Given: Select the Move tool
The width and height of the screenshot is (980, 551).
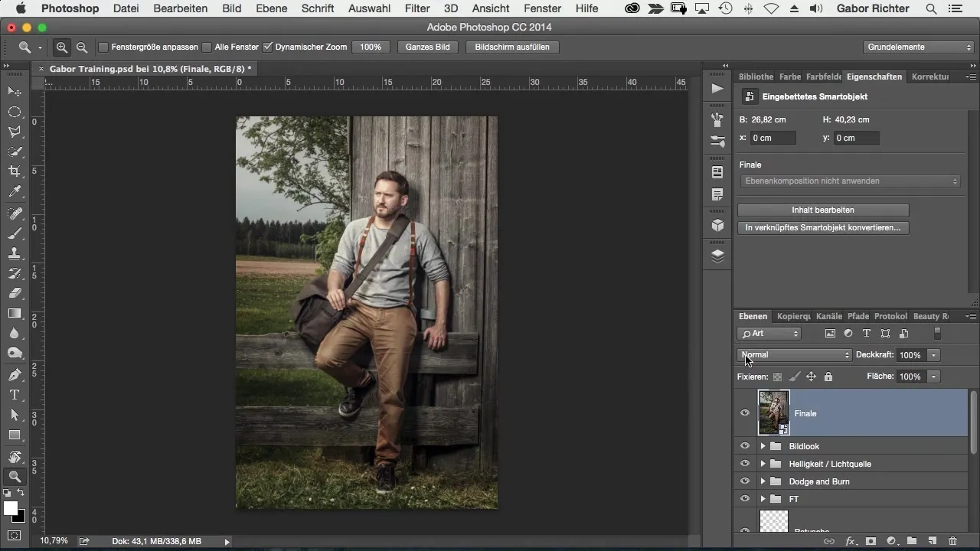Looking at the screenshot, I should tap(15, 92).
